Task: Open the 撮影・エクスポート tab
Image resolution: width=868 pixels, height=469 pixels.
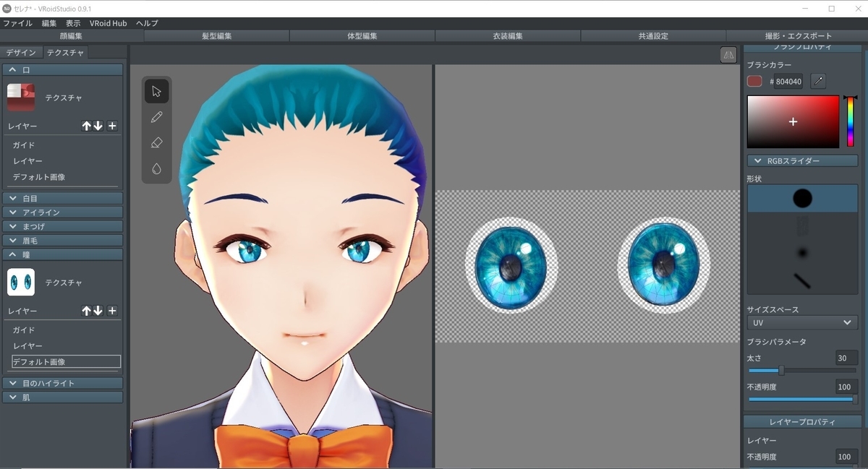Action: [798, 35]
